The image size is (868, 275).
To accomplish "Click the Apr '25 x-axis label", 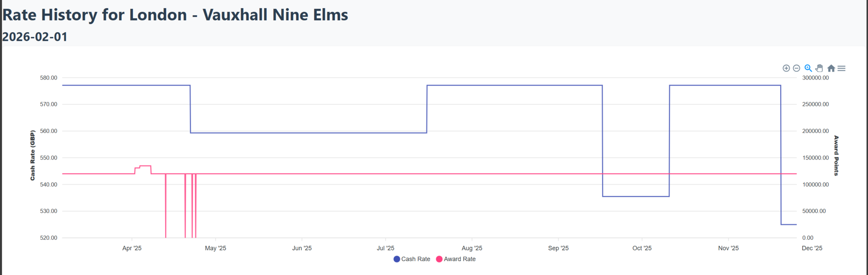I will pyautogui.click(x=132, y=248).
